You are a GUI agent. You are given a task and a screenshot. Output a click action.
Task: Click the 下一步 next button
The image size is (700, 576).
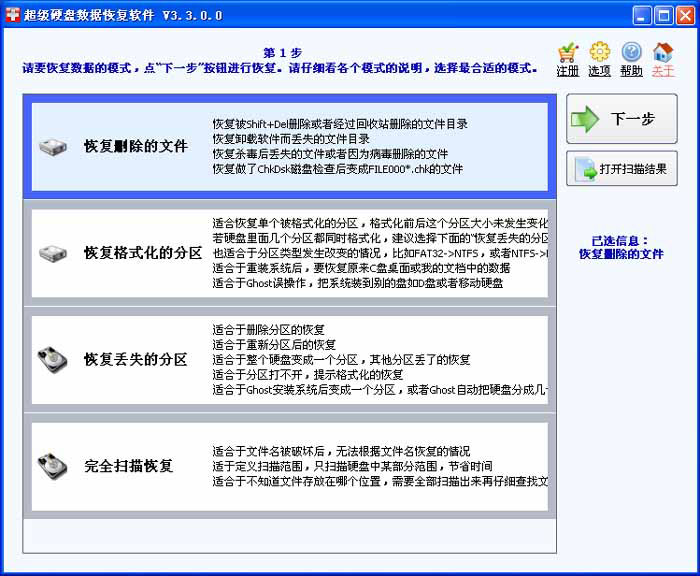(x=621, y=119)
